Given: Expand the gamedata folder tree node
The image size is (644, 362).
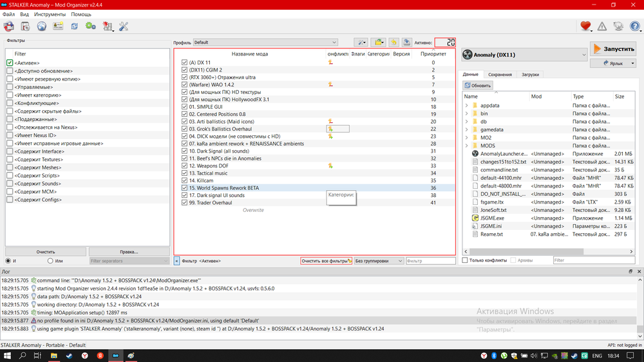Looking at the screenshot, I should pos(466,129).
